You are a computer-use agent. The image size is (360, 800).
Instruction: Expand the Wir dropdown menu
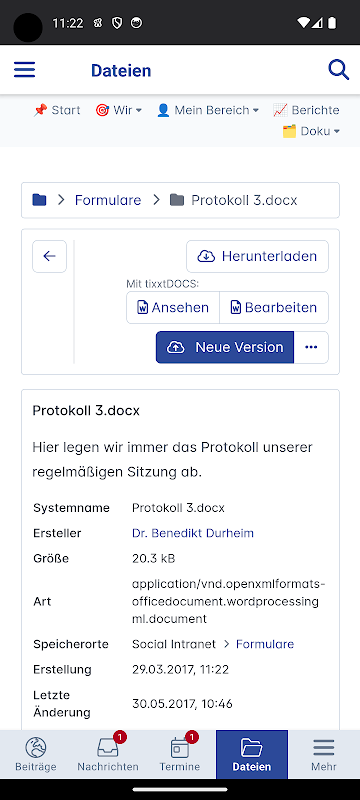point(119,110)
